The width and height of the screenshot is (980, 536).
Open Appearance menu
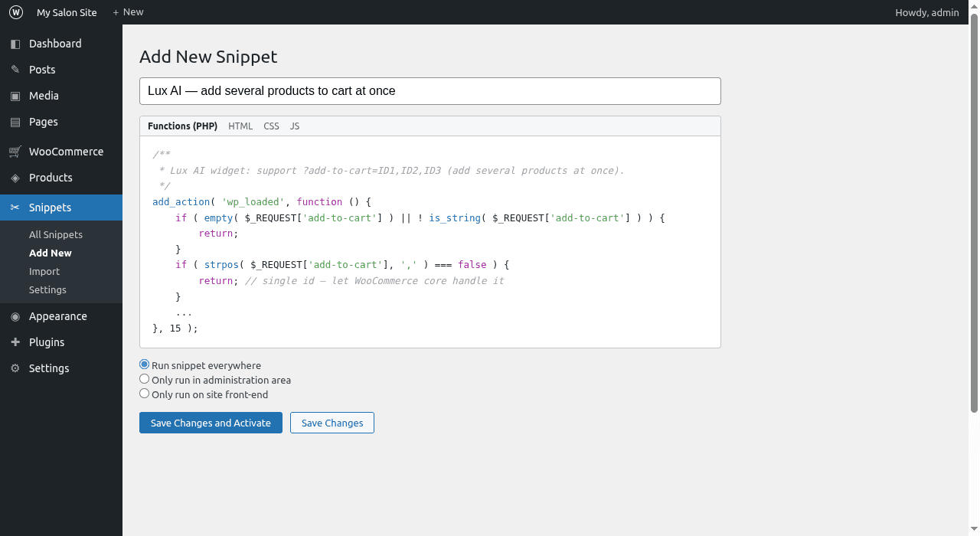coord(61,316)
